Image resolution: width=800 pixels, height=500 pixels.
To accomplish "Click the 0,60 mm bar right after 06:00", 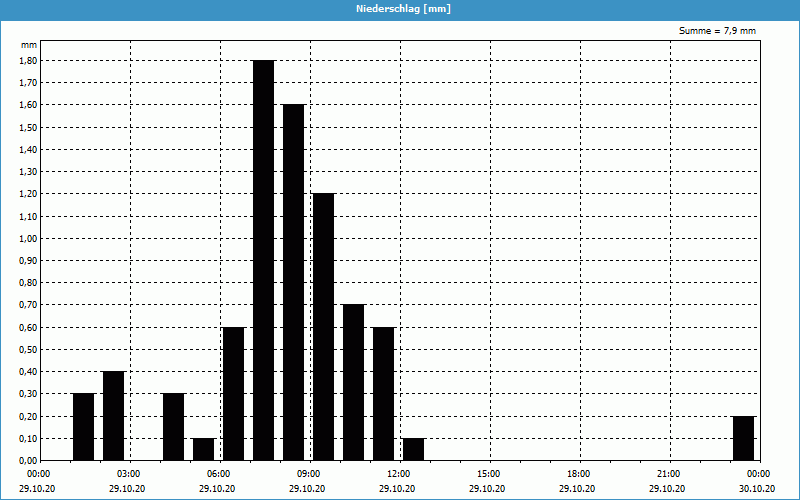I will pos(233,393).
